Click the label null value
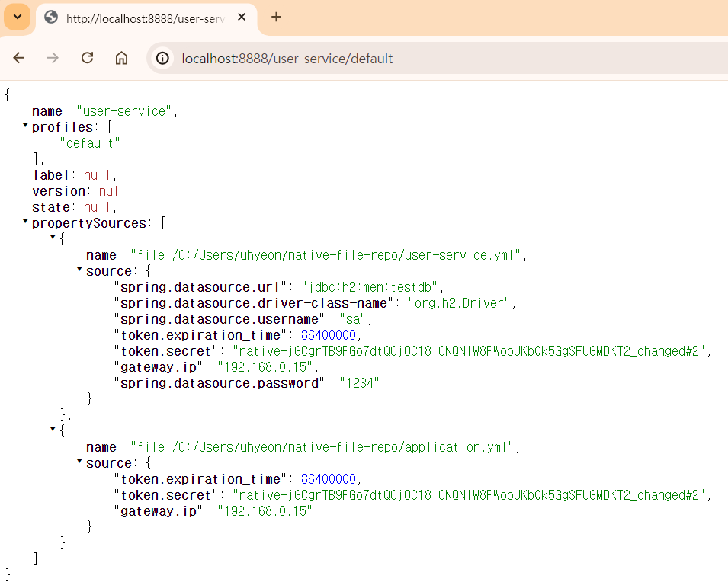This screenshot has width=728, height=585. 97,175
